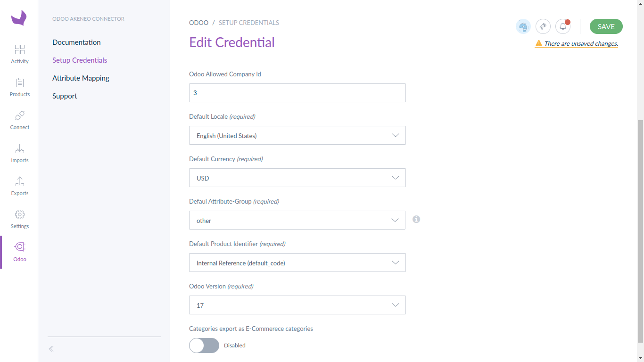Open the Support page

click(x=65, y=96)
